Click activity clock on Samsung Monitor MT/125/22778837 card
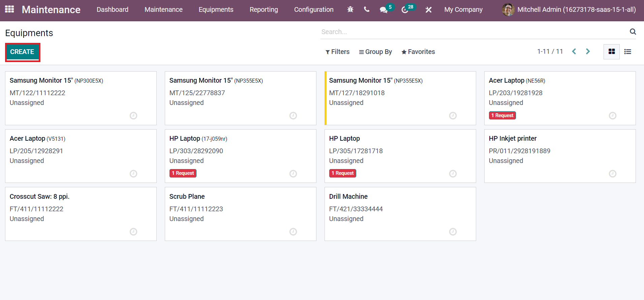This screenshot has width=644, height=300. [293, 116]
